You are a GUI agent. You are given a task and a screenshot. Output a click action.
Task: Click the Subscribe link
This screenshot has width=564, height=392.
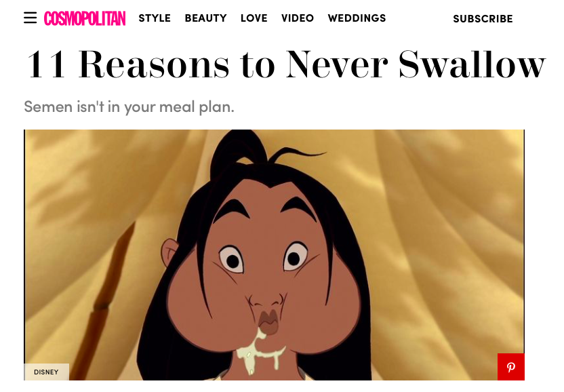coord(483,19)
